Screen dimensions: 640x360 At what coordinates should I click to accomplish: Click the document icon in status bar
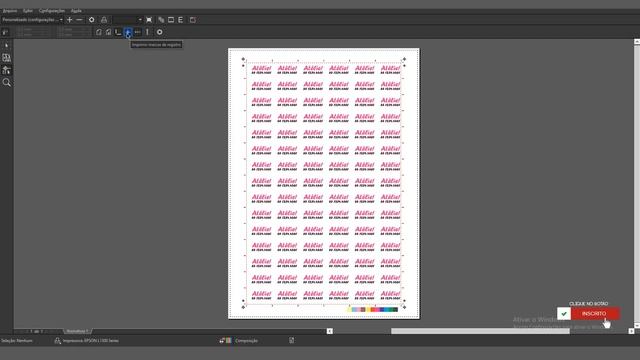click(x=291, y=340)
